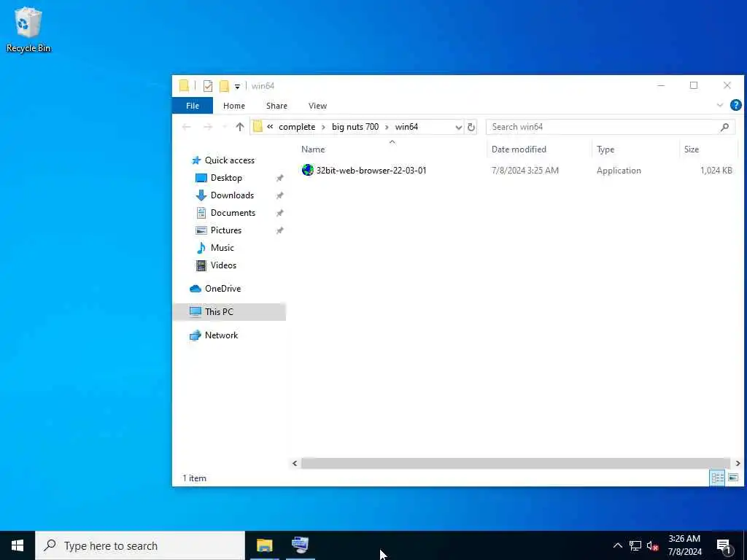This screenshot has height=560, width=747.
Task: Open Desktop in navigation pane
Action: click(226, 178)
